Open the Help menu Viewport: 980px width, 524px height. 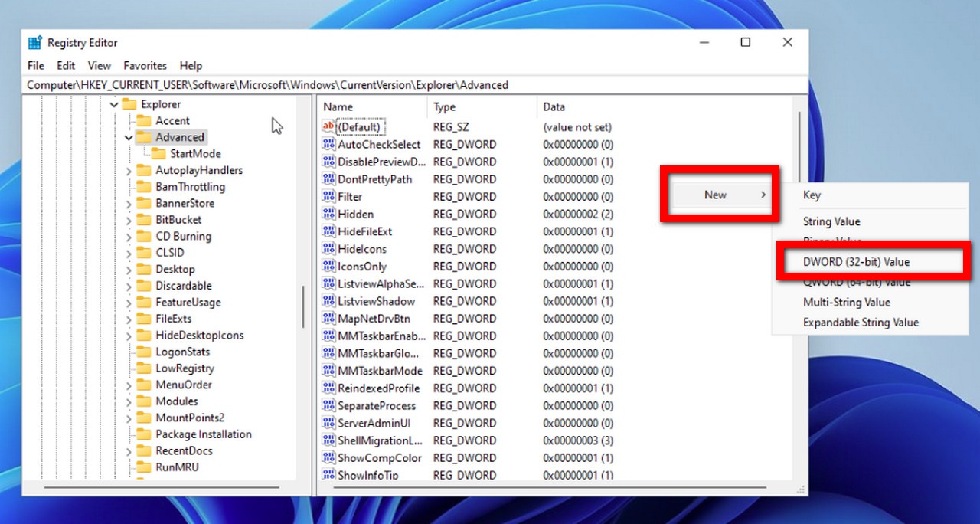coord(191,66)
